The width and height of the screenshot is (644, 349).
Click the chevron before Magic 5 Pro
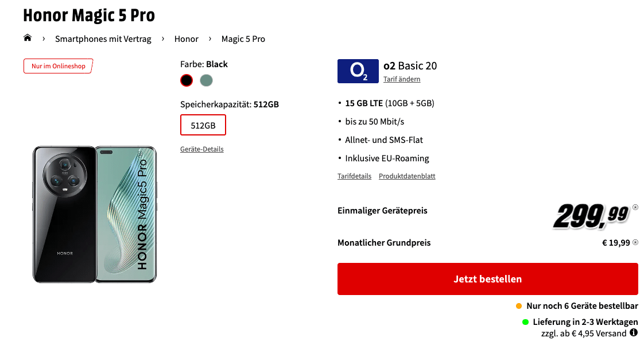click(x=210, y=38)
